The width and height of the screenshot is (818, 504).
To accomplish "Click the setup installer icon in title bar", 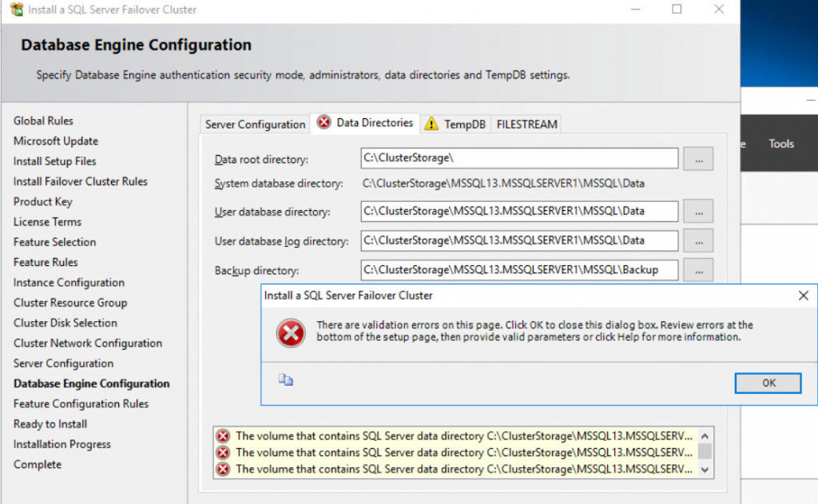I will coord(17,10).
